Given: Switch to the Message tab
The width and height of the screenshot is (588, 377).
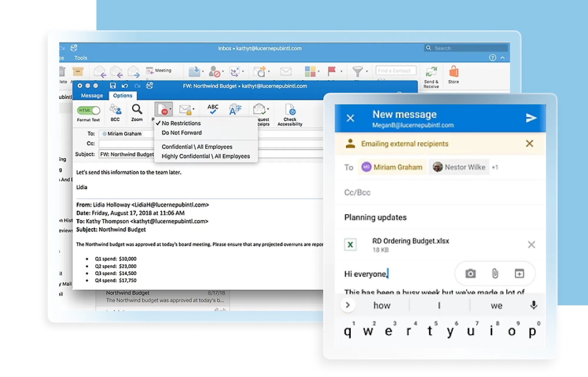Looking at the screenshot, I should click(x=92, y=96).
